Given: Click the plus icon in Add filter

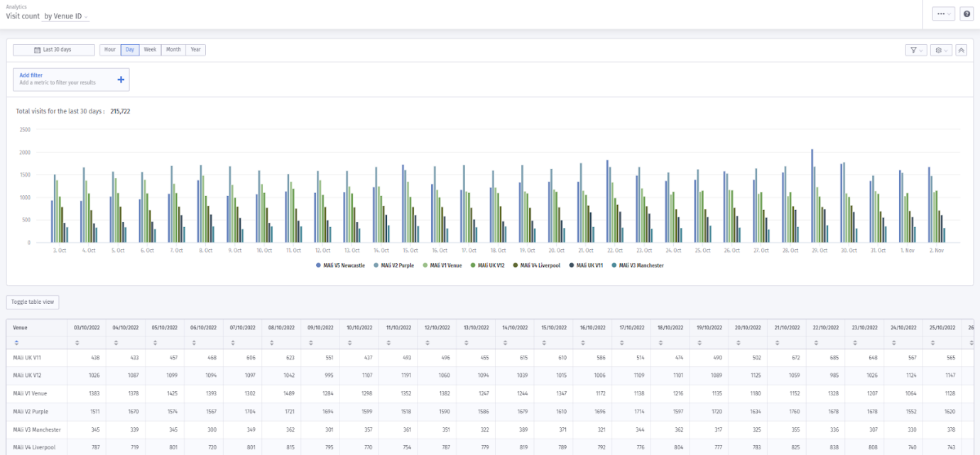Looking at the screenshot, I should 121,80.
